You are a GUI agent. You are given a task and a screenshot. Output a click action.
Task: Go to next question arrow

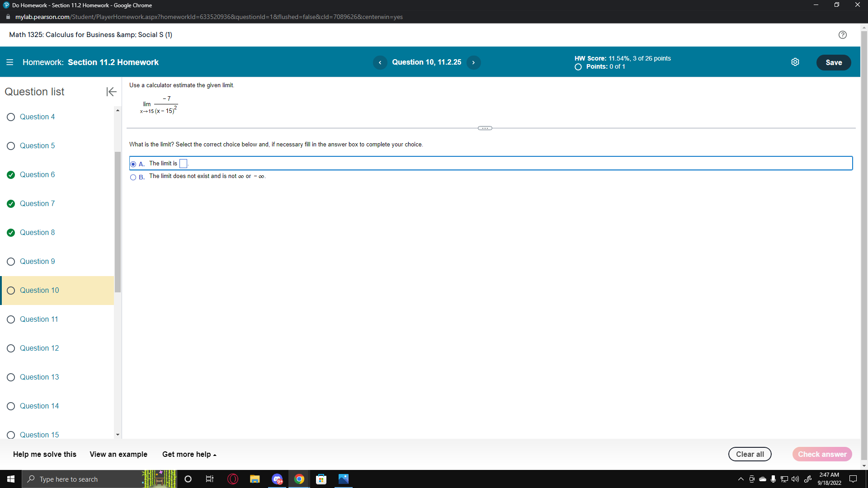(473, 62)
